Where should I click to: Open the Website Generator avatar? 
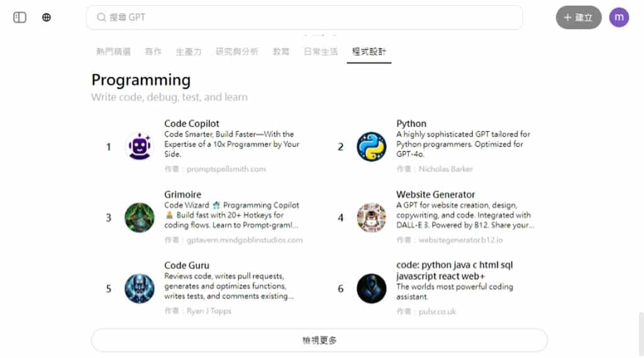(371, 218)
